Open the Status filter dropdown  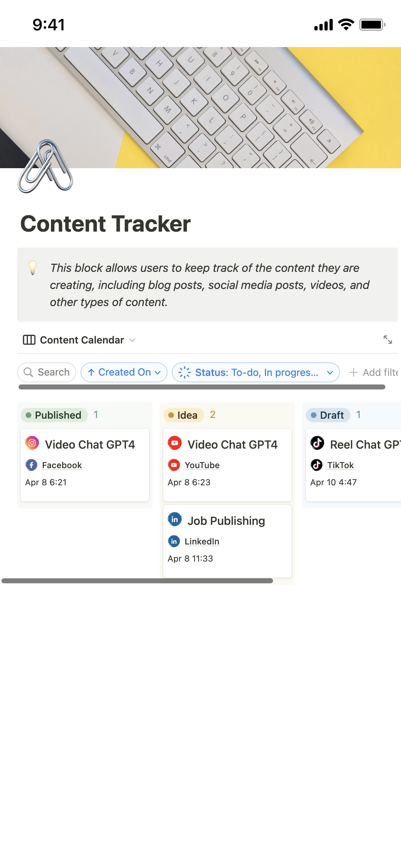point(256,372)
